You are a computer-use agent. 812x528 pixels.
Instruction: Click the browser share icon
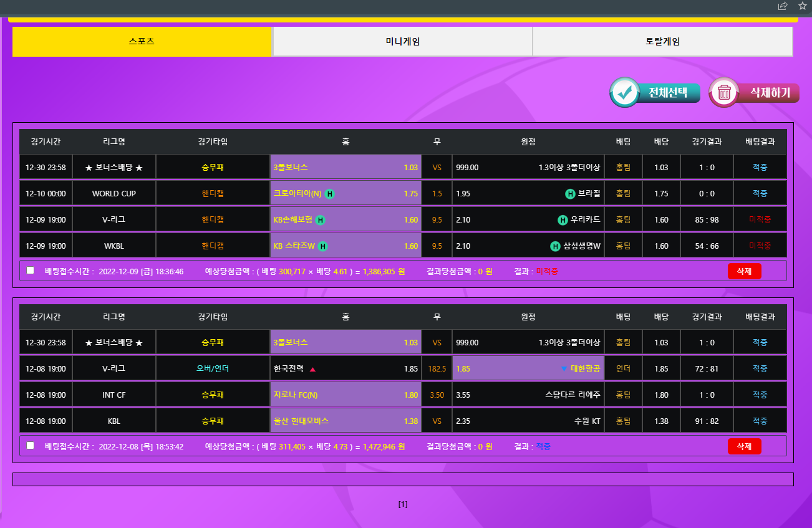click(783, 6)
